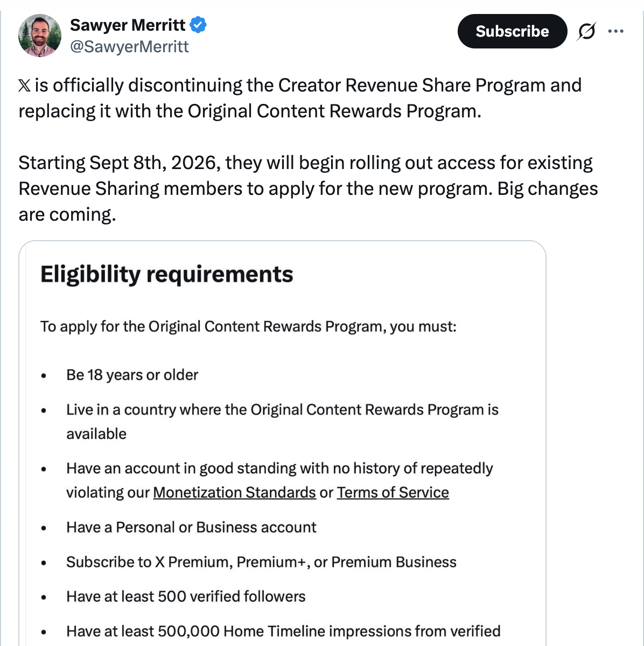Click the X logo glyph in post text
This screenshot has width=644, height=646.
25,86
